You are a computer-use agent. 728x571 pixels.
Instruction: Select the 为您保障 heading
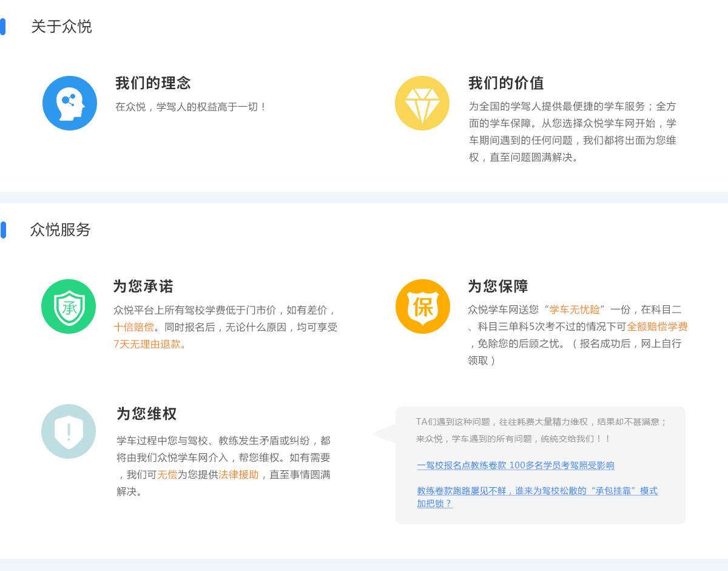click(x=497, y=286)
